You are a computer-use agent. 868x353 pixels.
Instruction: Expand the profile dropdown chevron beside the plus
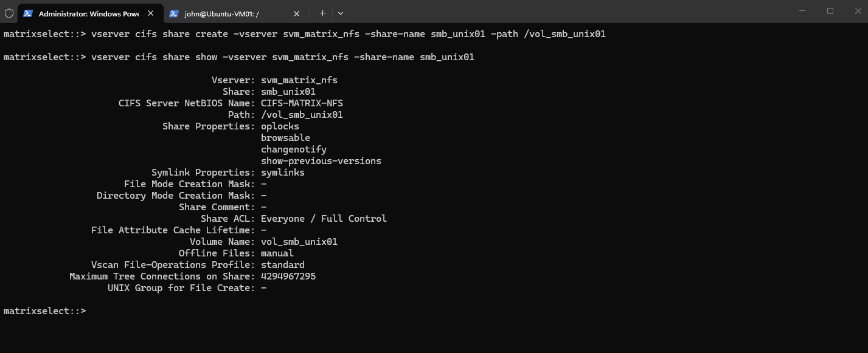point(341,13)
